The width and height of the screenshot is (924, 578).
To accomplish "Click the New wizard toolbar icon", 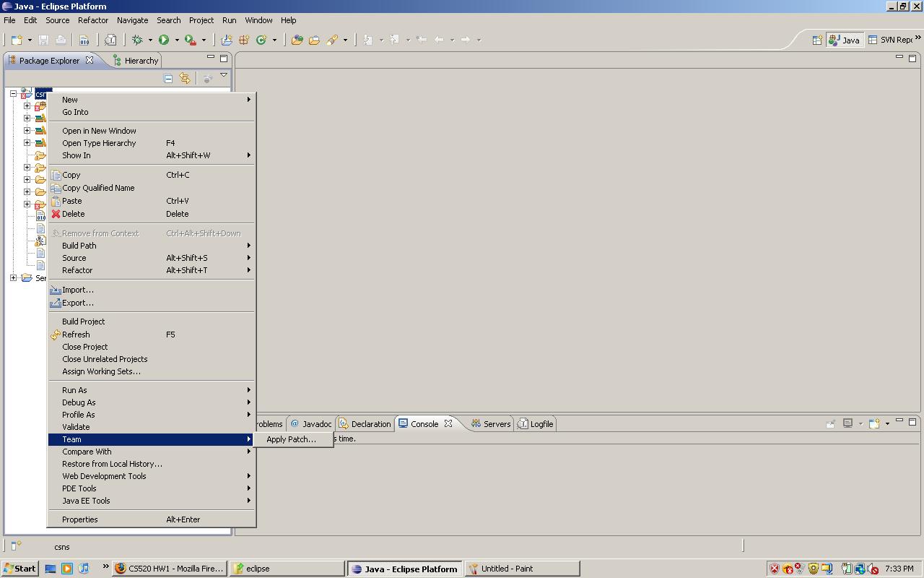I will (17, 40).
